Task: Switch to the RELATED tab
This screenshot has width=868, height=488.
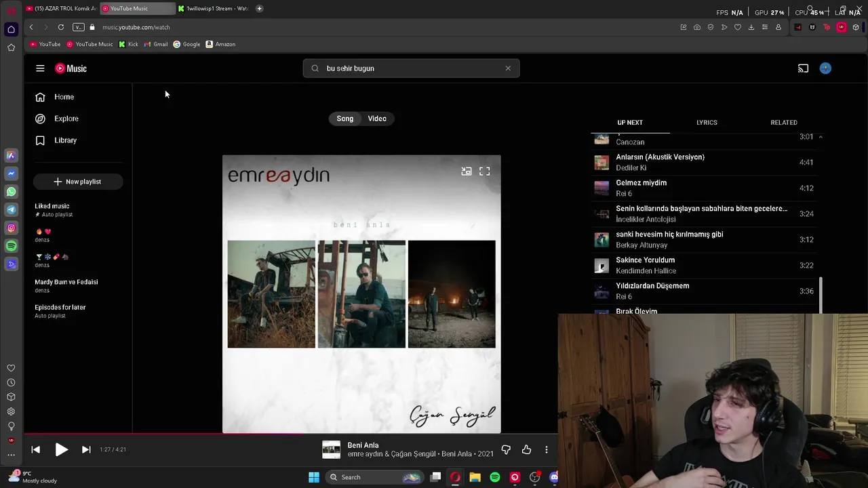Action: 784,123
